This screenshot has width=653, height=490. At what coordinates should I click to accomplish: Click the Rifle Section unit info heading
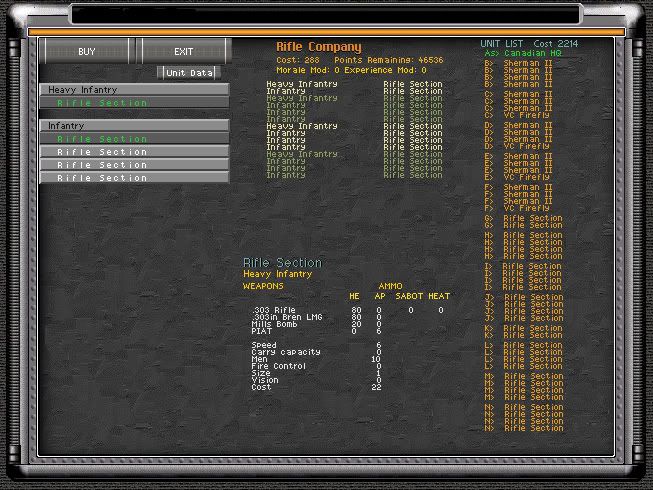(x=283, y=263)
